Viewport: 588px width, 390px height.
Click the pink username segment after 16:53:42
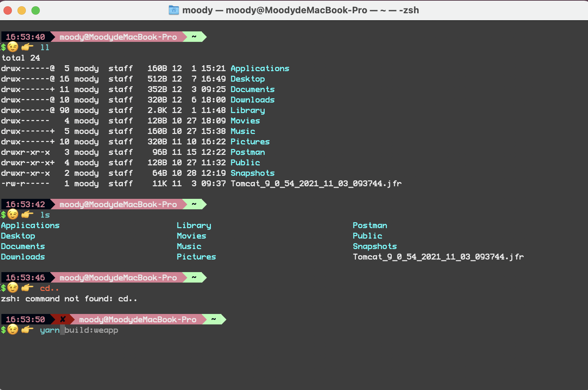(118, 204)
